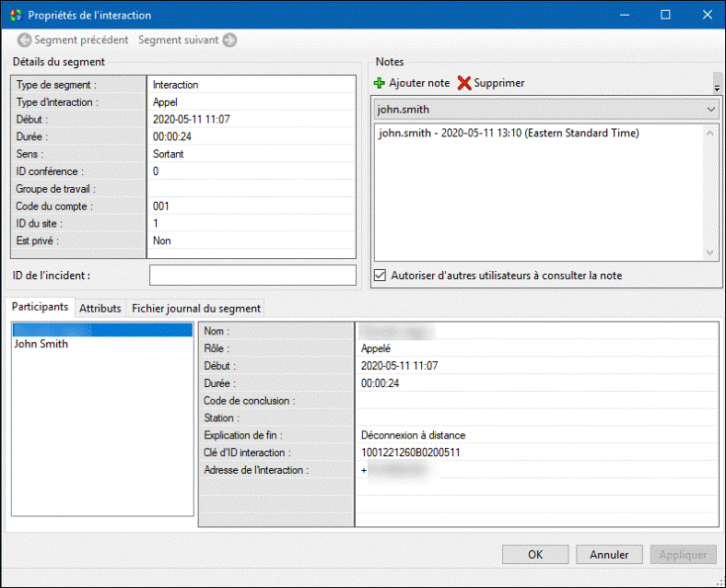726x588 pixels.
Task: Maximize the Propriétés de l'interaction window
Action: pyautogui.click(x=665, y=16)
